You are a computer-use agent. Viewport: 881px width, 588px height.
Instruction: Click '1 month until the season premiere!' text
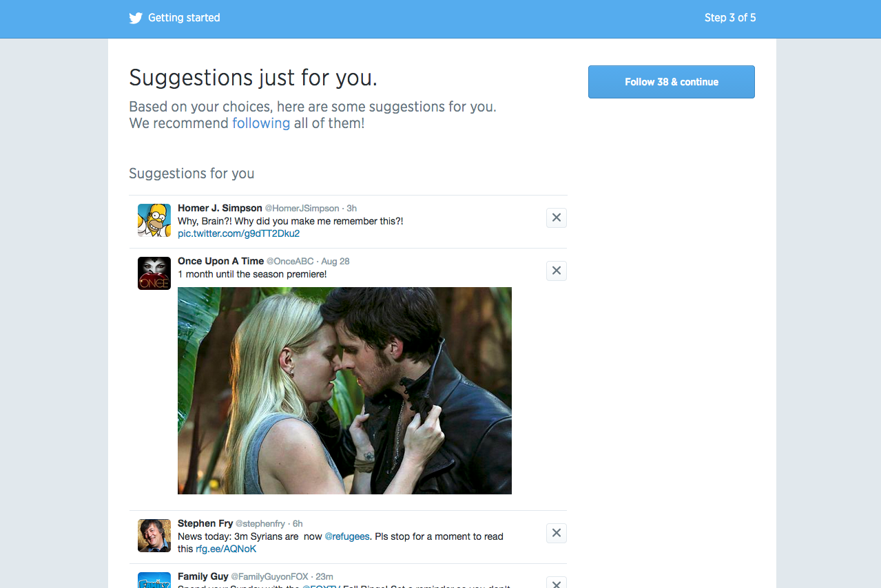click(x=252, y=274)
